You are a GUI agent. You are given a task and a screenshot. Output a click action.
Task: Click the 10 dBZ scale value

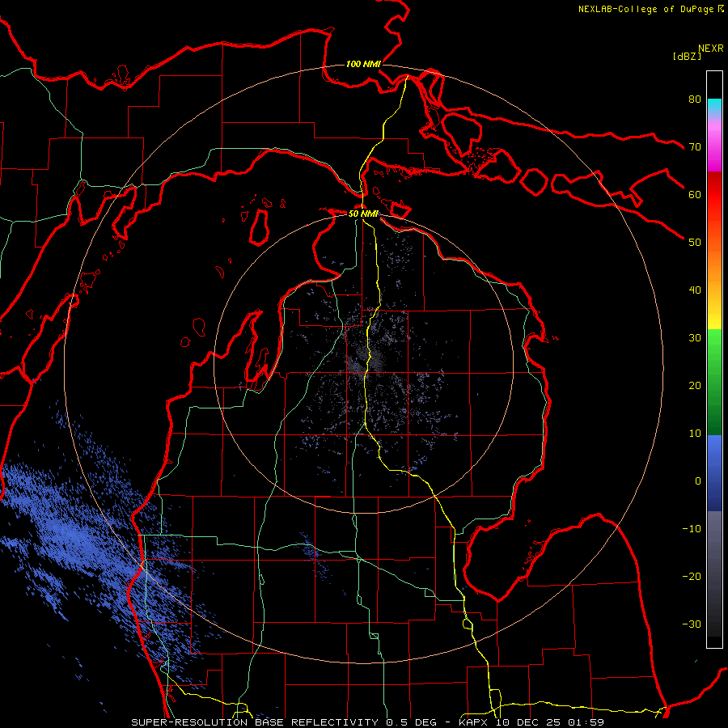point(695,434)
